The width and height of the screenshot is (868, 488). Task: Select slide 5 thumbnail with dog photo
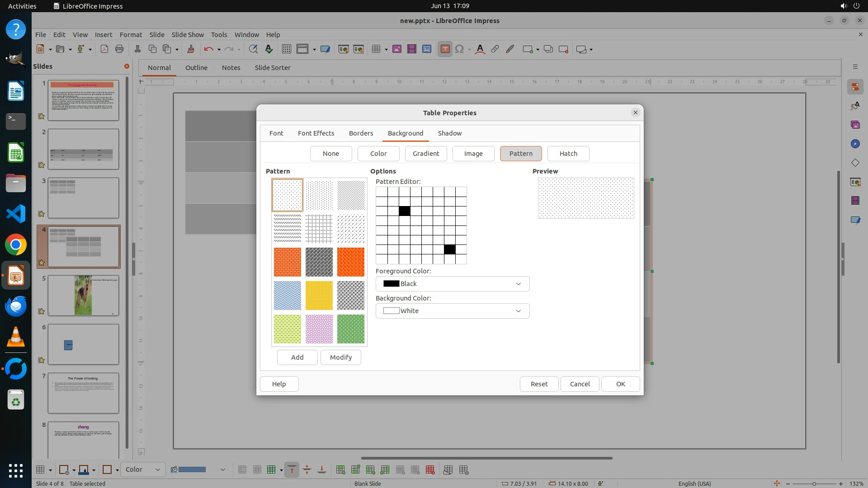(83, 296)
